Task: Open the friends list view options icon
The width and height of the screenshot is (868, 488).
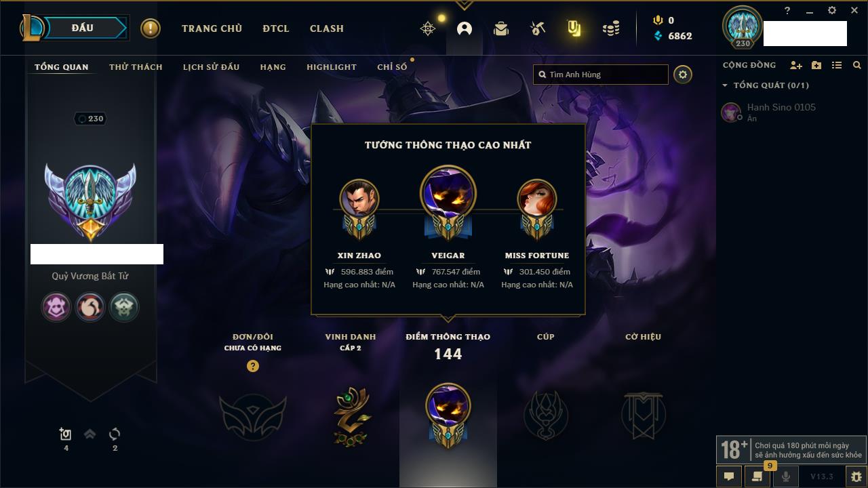Action: tap(837, 65)
